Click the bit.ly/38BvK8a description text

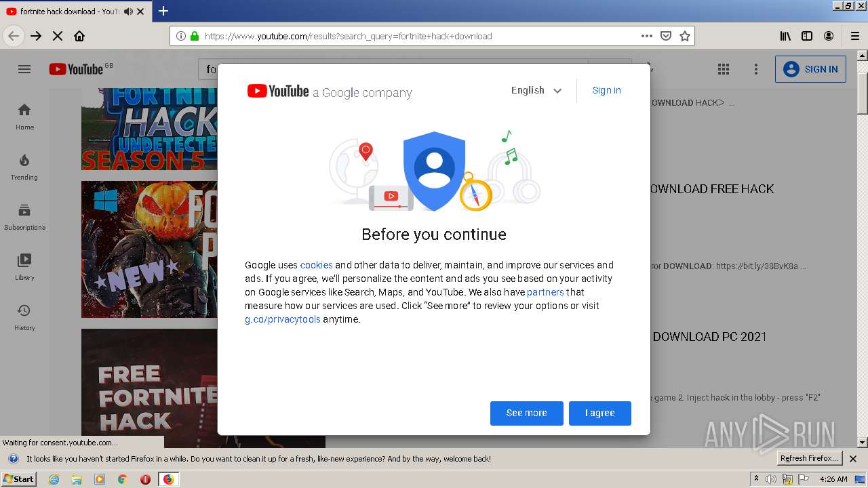pyautogui.click(x=761, y=266)
